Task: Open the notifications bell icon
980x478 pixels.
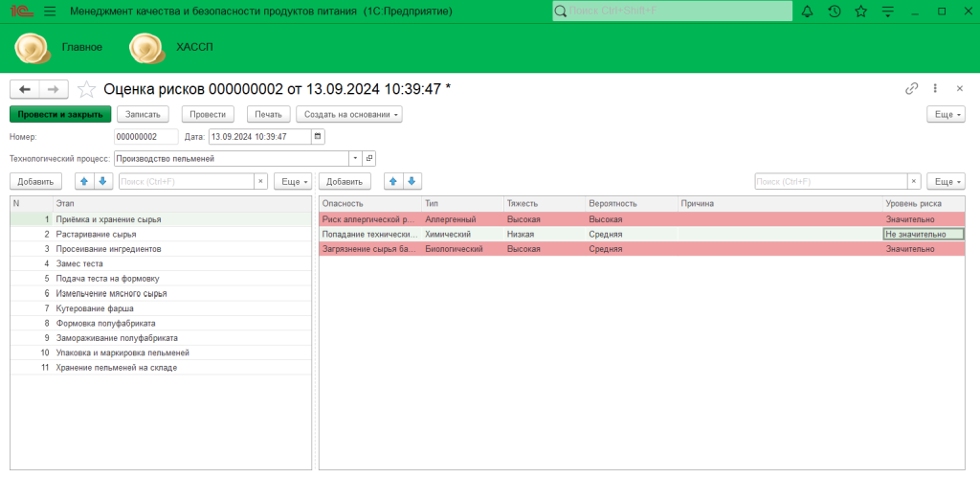Action: pos(807,11)
